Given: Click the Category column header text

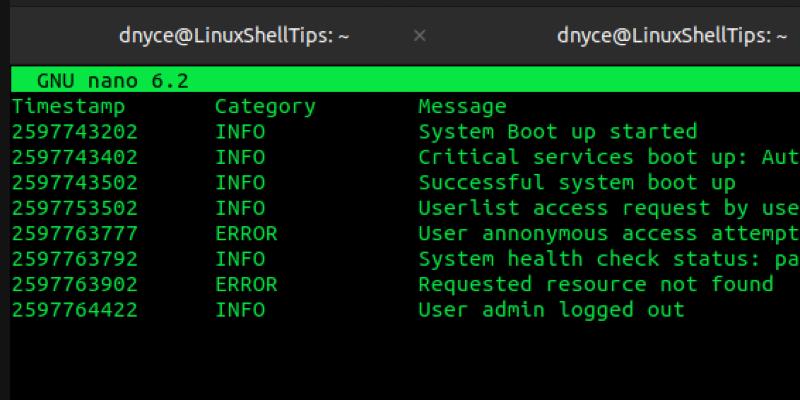Looking at the screenshot, I should point(265,106).
